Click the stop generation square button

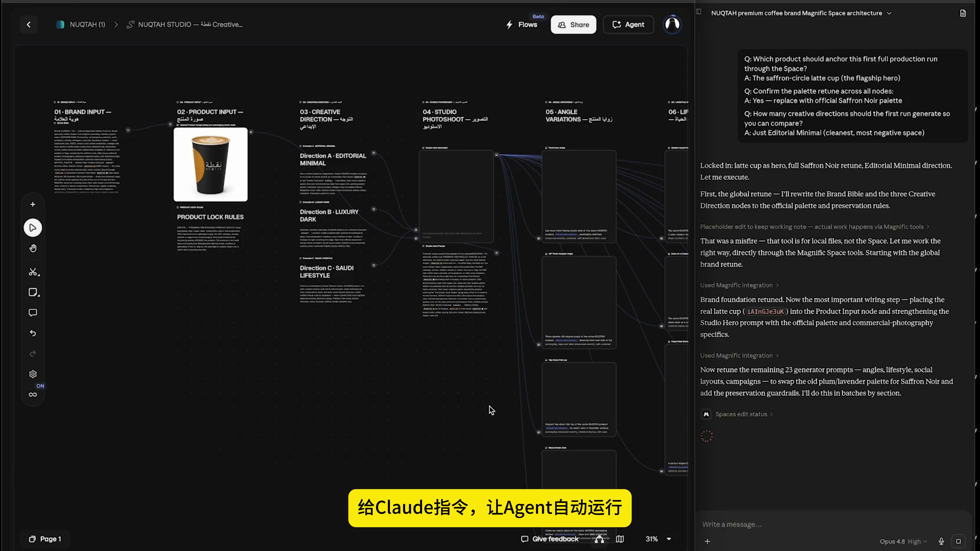click(x=958, y=541)
